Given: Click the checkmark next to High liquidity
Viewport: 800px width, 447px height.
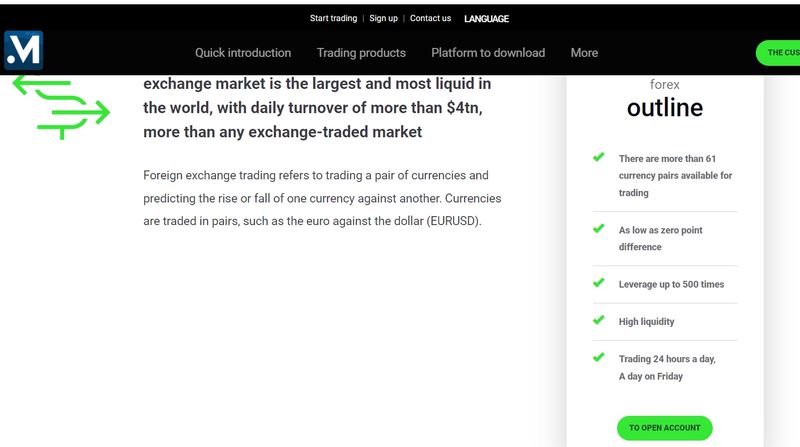Looking at the screenshot, I should coord(598,320).
